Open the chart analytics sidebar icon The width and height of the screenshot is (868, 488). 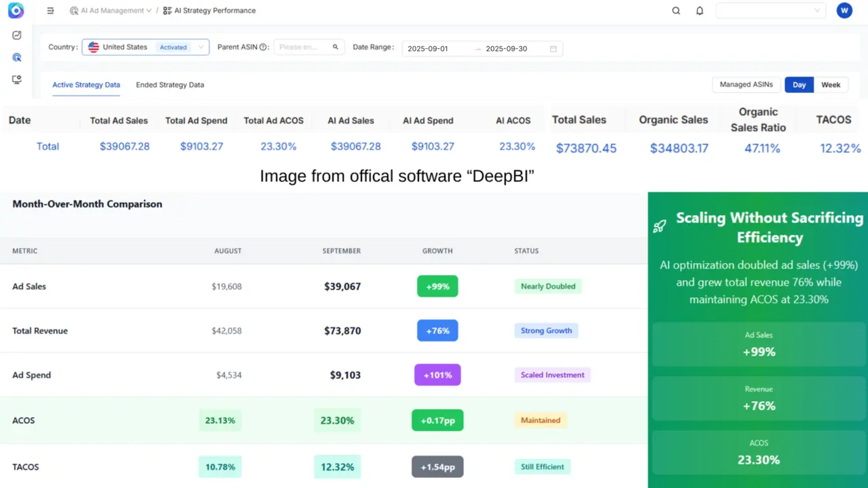tap(17, 35)
